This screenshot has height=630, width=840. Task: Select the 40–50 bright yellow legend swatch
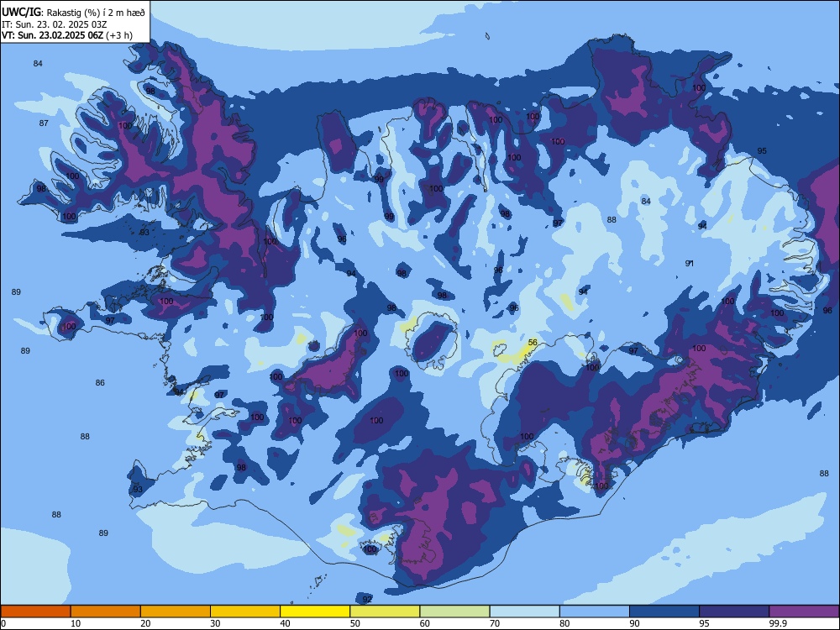tap(315, 612)
